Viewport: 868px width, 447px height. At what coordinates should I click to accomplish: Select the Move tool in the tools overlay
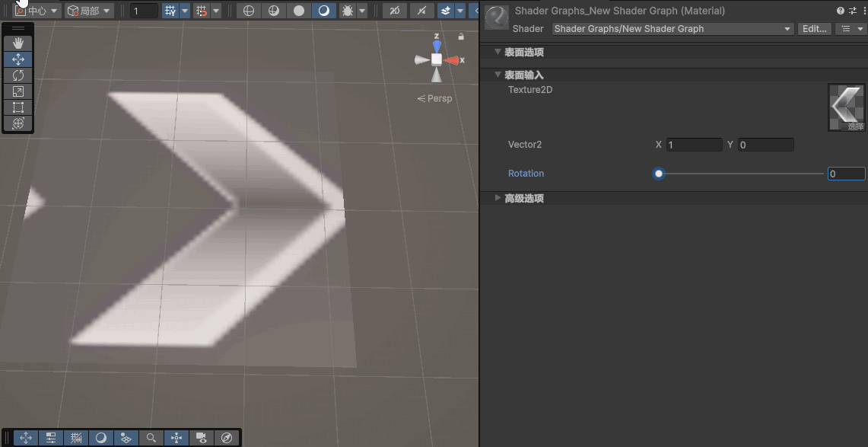(18, 59)
